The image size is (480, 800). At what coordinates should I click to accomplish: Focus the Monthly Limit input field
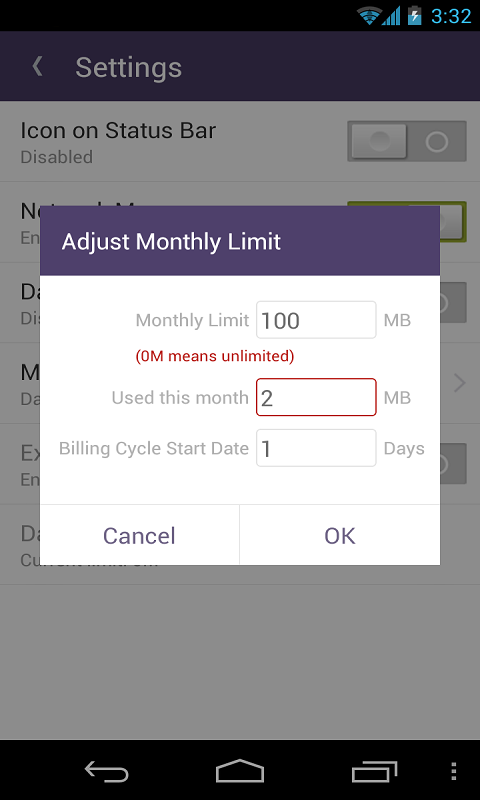point(316,320)
